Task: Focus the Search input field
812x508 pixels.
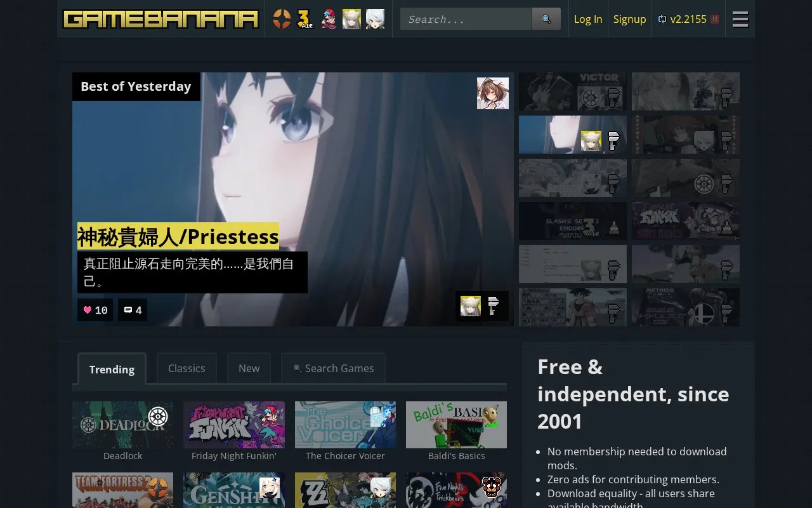Action: tap(466, 19)
